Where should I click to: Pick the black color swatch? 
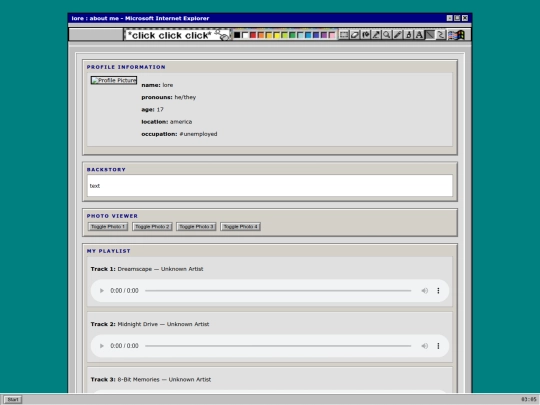[x=237, y=35]
